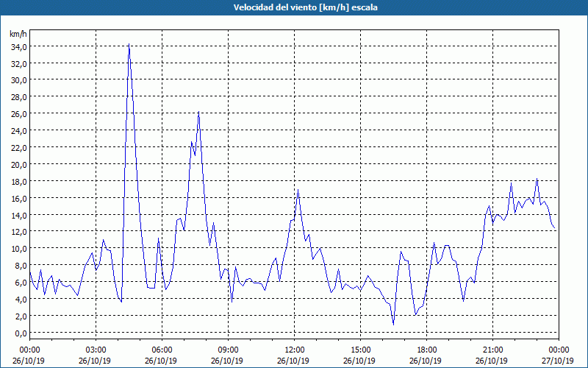Click the wind speed minimum near 16:30

point(393,324)
